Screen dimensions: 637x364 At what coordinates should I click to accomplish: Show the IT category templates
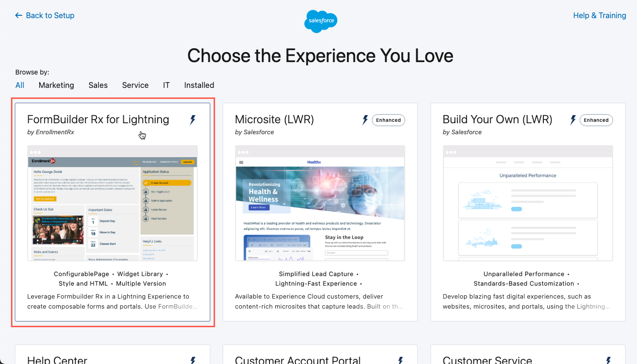pos(166,85)
